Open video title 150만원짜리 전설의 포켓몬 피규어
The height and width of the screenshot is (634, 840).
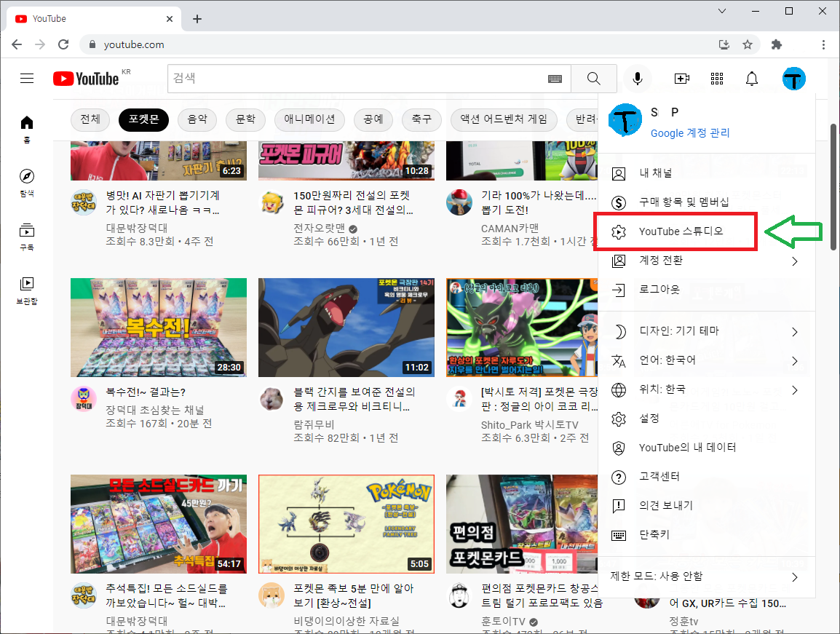(x=354, y=202)
